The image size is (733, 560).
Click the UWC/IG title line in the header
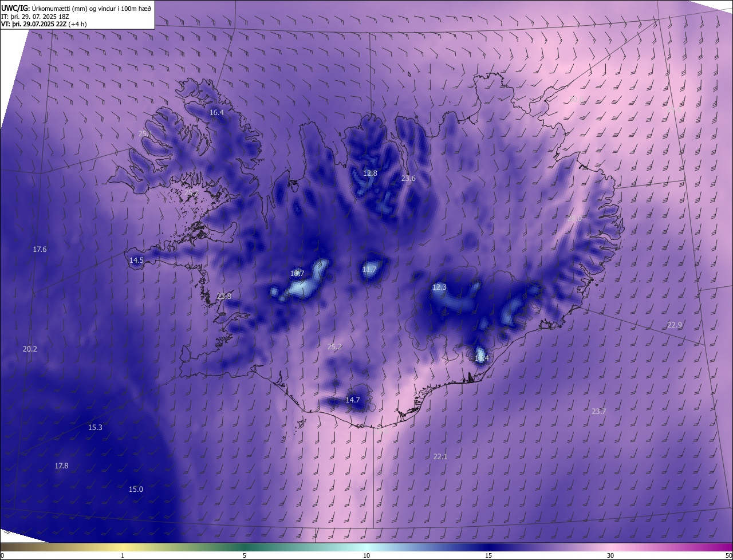click(x=76, y=8)
